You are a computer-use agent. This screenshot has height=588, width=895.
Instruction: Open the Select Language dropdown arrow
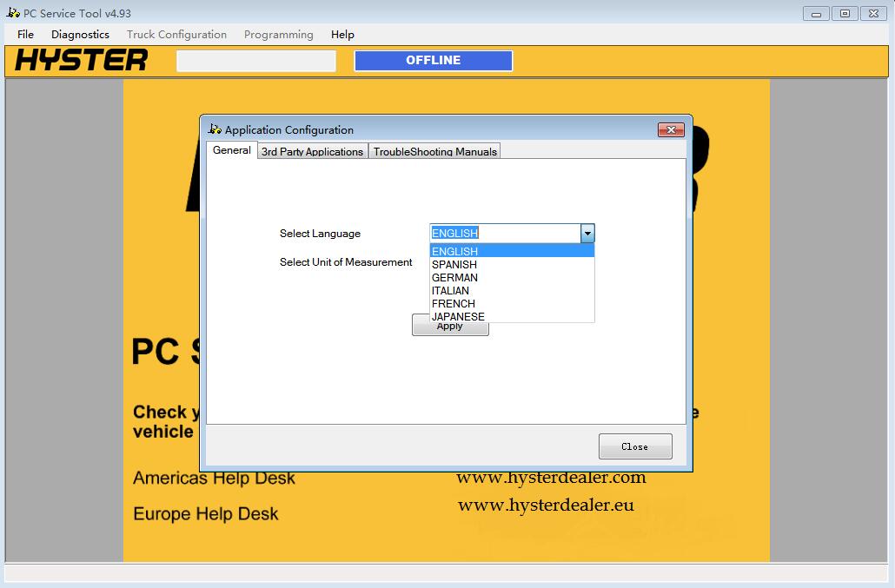tap(587, 233)
